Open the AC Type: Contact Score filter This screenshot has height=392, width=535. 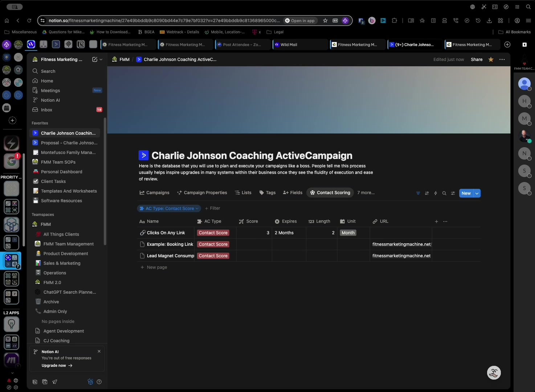pos(169,208)
